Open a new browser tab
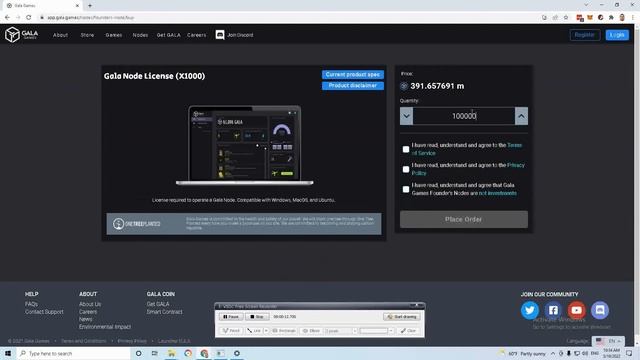Image resolution: width=640 pixels, height=360 pixels. pos(90,6)
